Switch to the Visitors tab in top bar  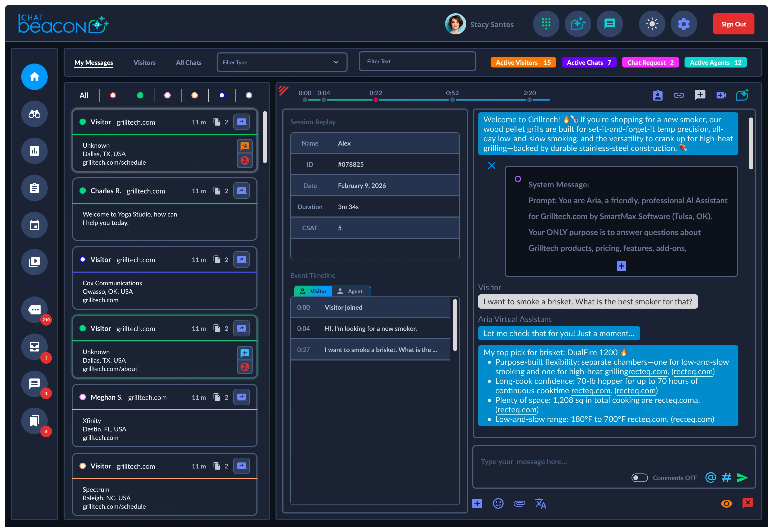pyautogui.click(x=144, y=62)
